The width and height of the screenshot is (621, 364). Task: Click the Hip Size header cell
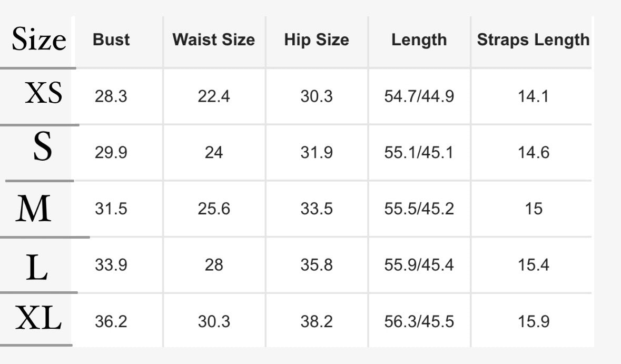pos(317,41)
